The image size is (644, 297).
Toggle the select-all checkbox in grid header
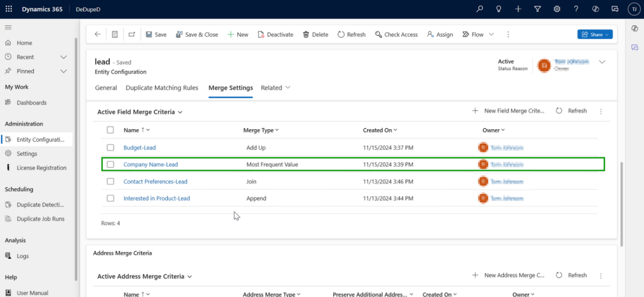click(x=110, y=130)
